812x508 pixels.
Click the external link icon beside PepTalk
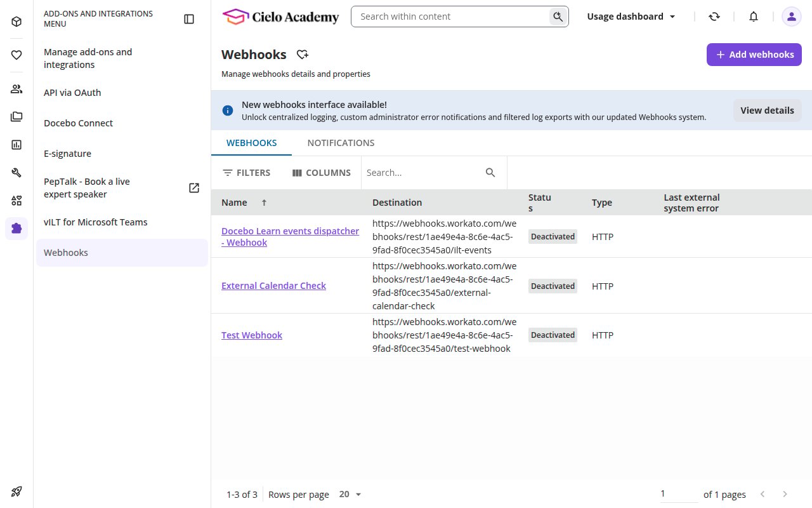pyautogui.click(x=194, y=188)
